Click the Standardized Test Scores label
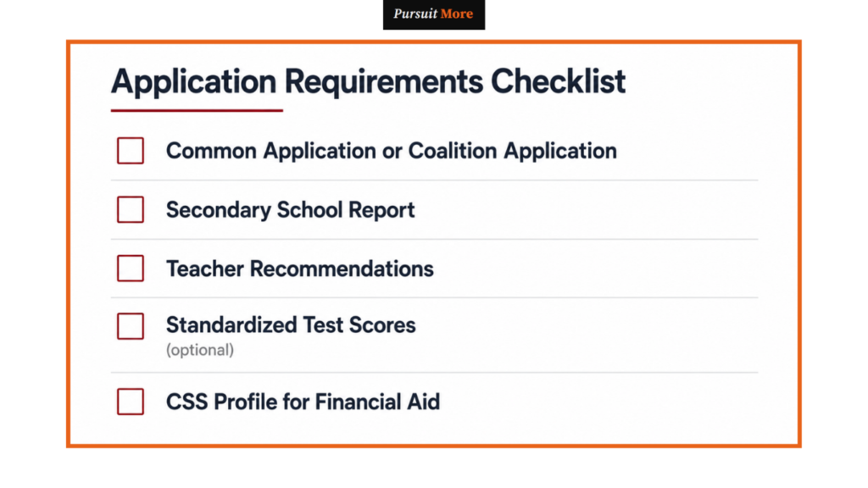This screenshot has width=868, height=488. (x=291, y=325)
